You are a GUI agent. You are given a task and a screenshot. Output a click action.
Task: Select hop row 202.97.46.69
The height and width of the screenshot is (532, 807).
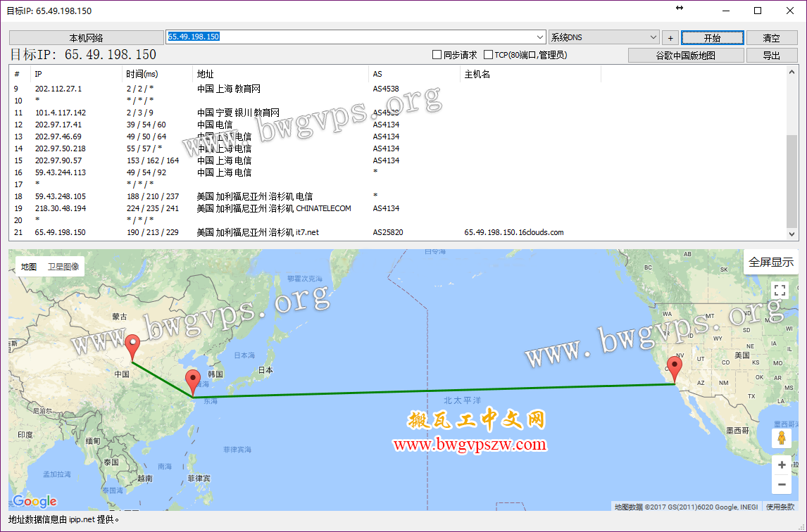397,137
